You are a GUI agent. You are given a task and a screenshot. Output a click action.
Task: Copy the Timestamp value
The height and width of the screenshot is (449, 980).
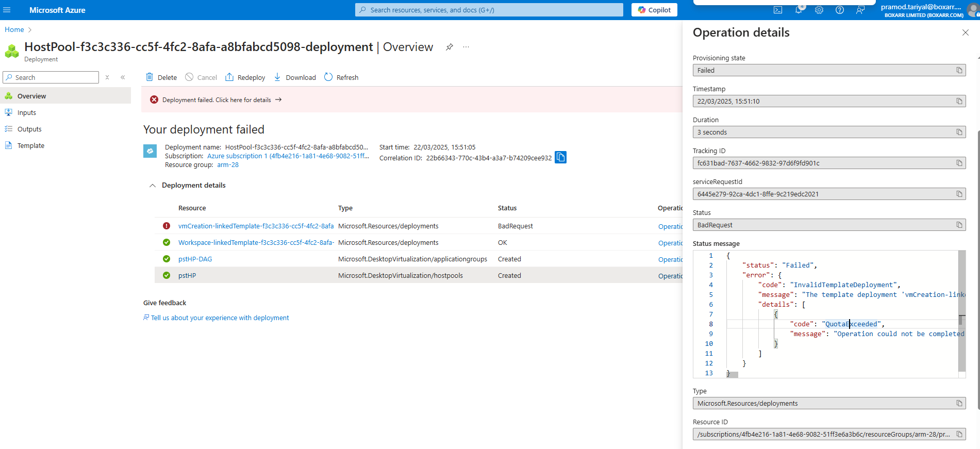click(x=959, y=101)
